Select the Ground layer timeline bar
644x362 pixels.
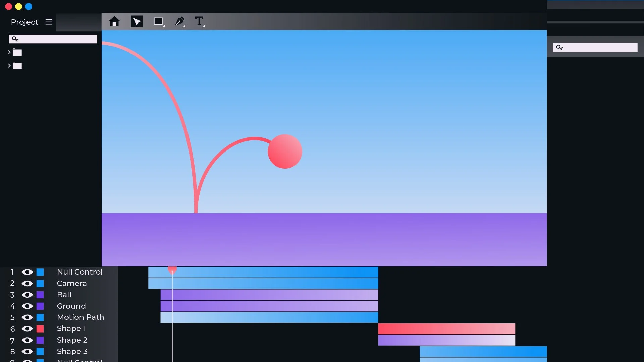[x=269, y=306]
